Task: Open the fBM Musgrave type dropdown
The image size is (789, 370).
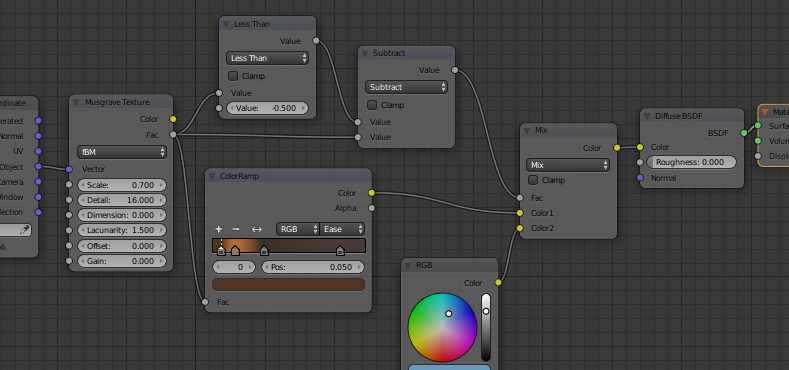Action: pyautogui.click(x=121, y=152)
